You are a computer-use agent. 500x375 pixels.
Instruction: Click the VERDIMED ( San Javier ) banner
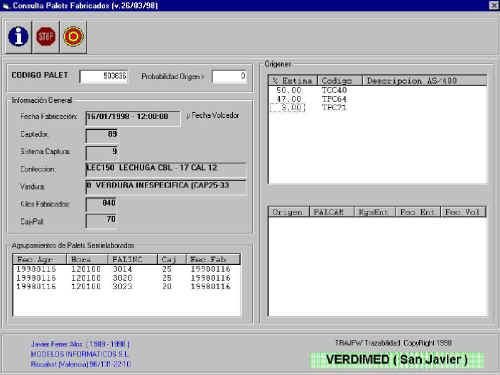tap(397, 360)
